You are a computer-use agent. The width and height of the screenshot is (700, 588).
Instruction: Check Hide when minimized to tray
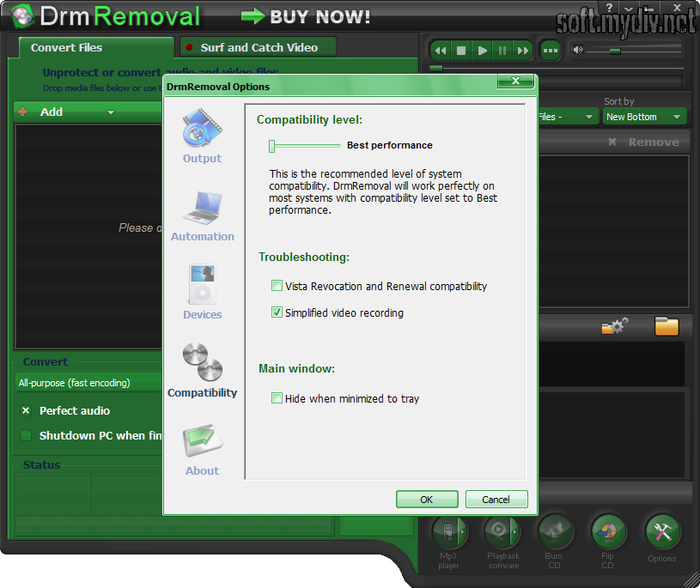coord(277,398)
